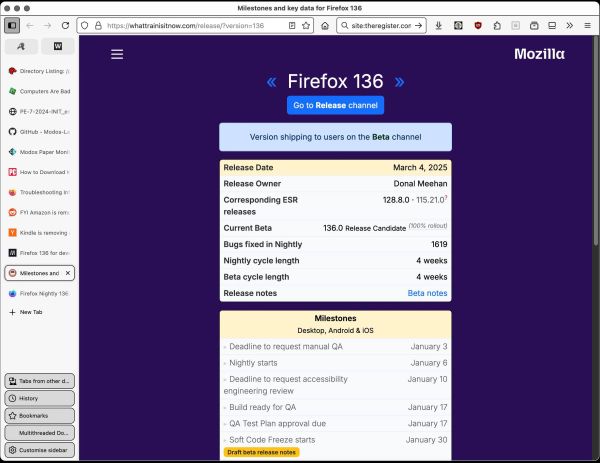Close the active 'Milestones and' tab

(68, 273)
